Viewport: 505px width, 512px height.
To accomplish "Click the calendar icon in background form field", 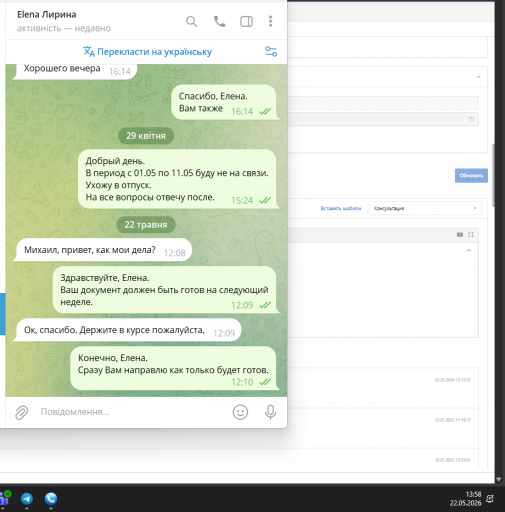I will [x=471, y=119].
